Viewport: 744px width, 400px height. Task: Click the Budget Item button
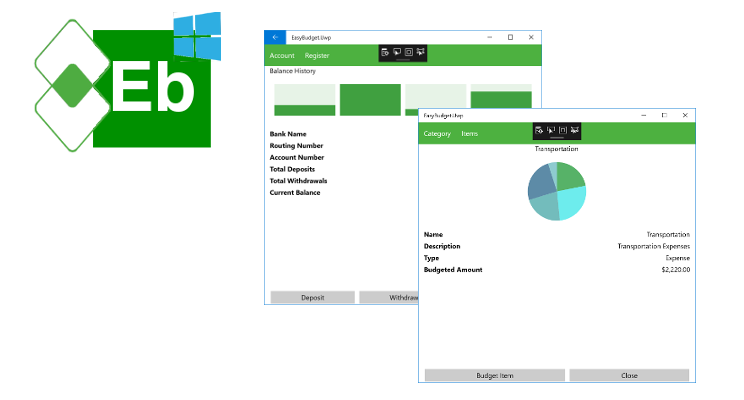click(495, 375)
